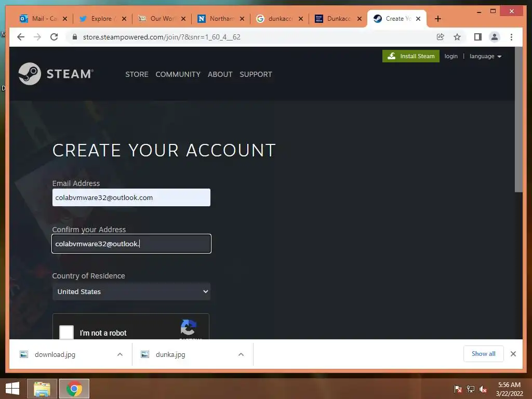Viewport: 532px width, 399px height.
Task: Click the Chrome taskbar icon
Action: (x=74, y=389)
